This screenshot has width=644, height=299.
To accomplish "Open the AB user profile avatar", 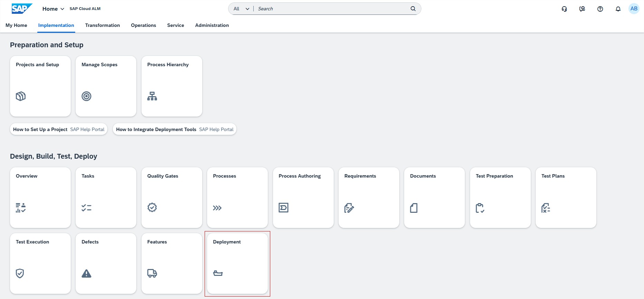I will pos(634,9).
